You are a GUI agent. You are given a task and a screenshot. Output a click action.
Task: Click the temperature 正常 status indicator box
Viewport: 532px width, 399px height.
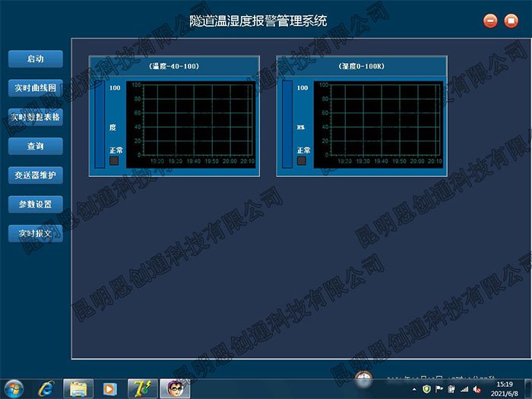[114, 160]
